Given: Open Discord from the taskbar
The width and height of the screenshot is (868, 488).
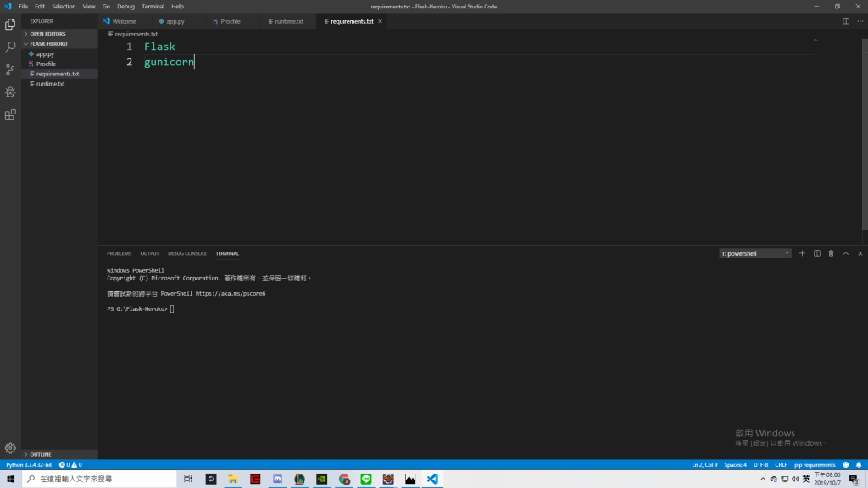Looking at the screenshot, I should coord(277,479).
